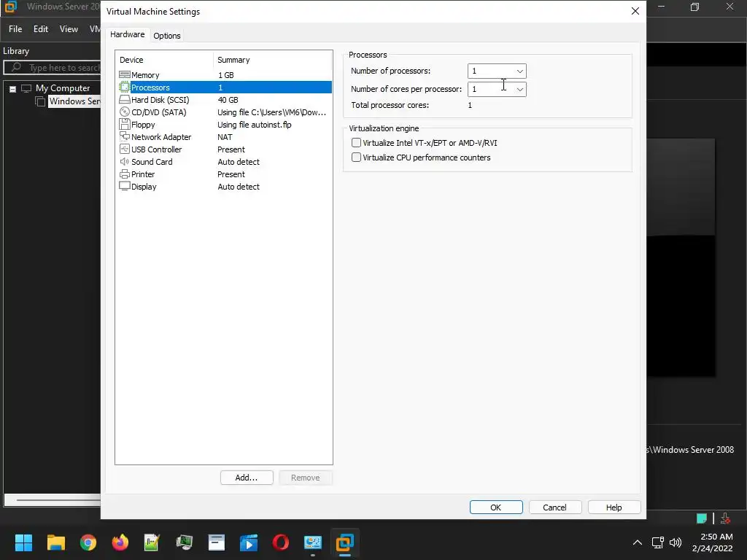Select the Hard Disk (SCSI) icon
This screenshot has height=560, width=747.
124,99
